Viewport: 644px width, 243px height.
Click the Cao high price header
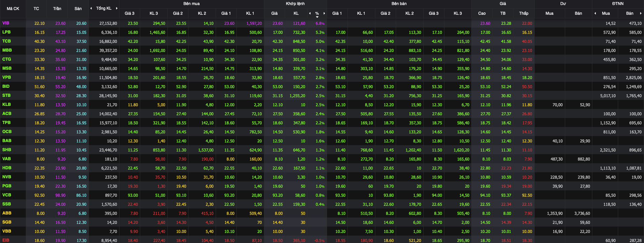click(482, 13)
